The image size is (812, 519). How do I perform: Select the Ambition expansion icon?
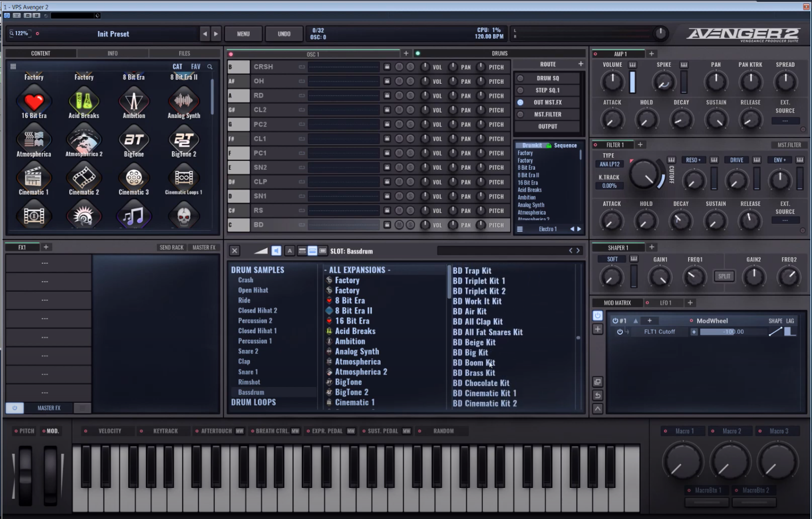(134, 100)
